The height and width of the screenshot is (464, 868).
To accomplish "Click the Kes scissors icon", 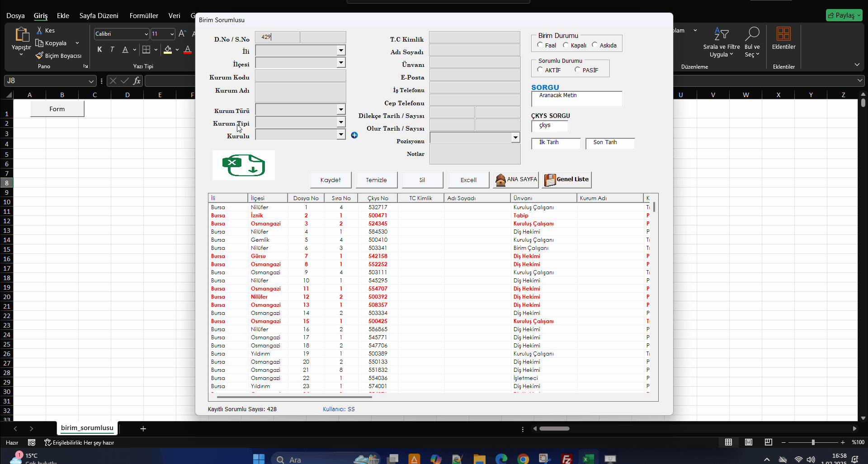I will [39, 30].
